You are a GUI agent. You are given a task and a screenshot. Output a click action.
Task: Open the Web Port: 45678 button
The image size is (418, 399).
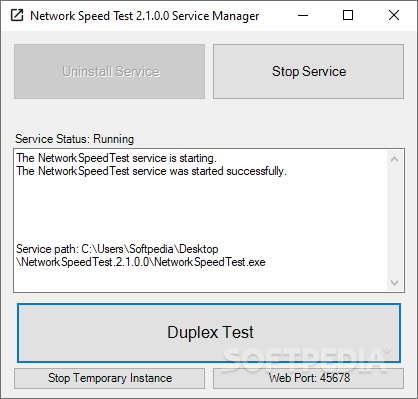[x=308, y=378]
